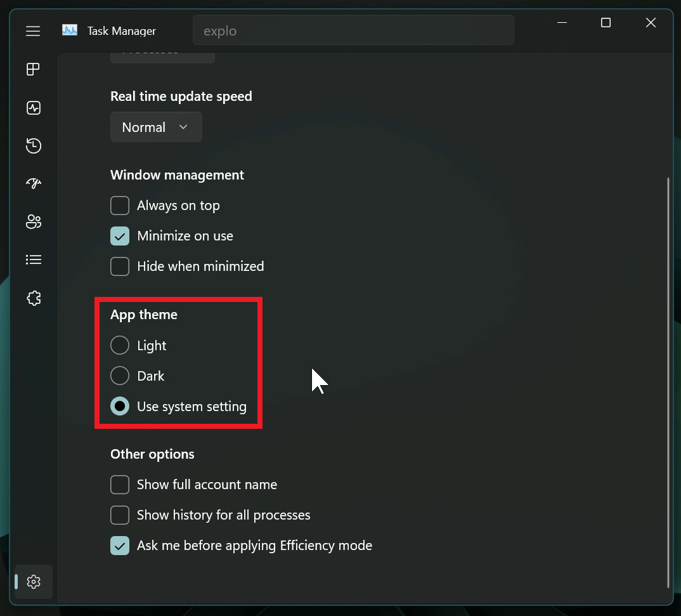Enable Hide when minimized

(120, 266)
